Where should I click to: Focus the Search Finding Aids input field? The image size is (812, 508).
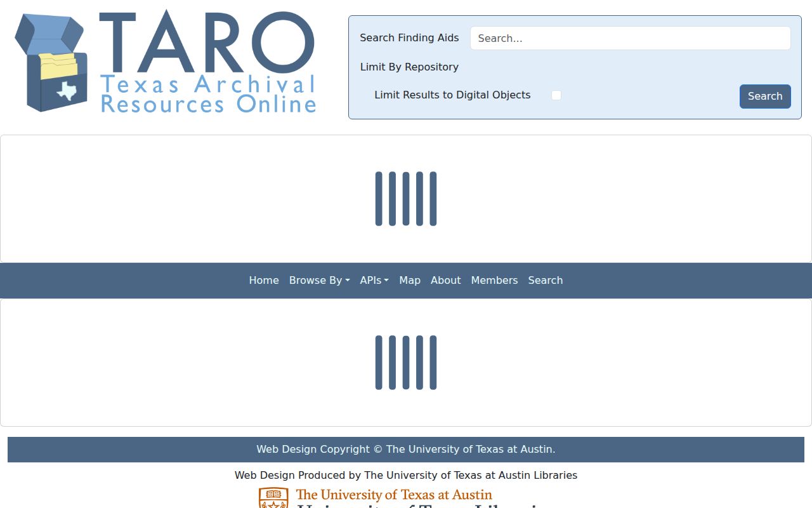pyautogui.click(x=631, y=38)
